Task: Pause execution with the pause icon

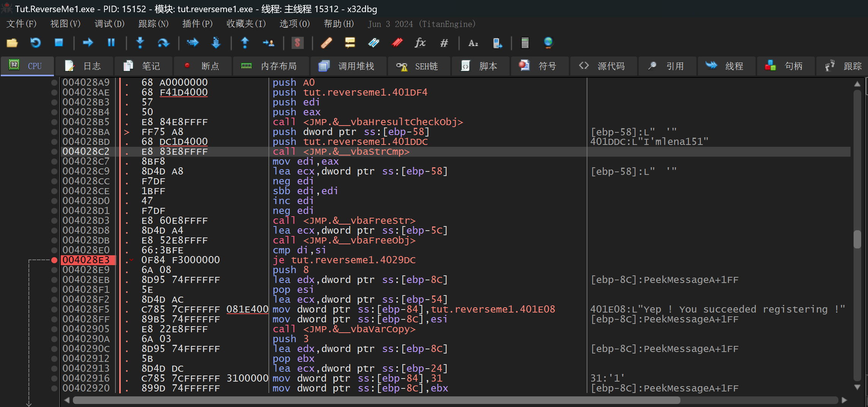Action: [x=111, y=43]
